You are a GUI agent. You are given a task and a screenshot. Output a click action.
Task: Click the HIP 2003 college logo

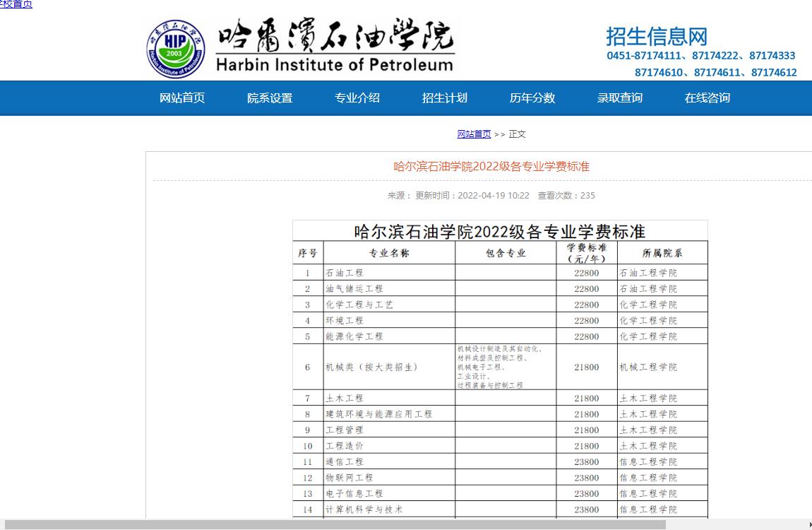tap(176, 49)
